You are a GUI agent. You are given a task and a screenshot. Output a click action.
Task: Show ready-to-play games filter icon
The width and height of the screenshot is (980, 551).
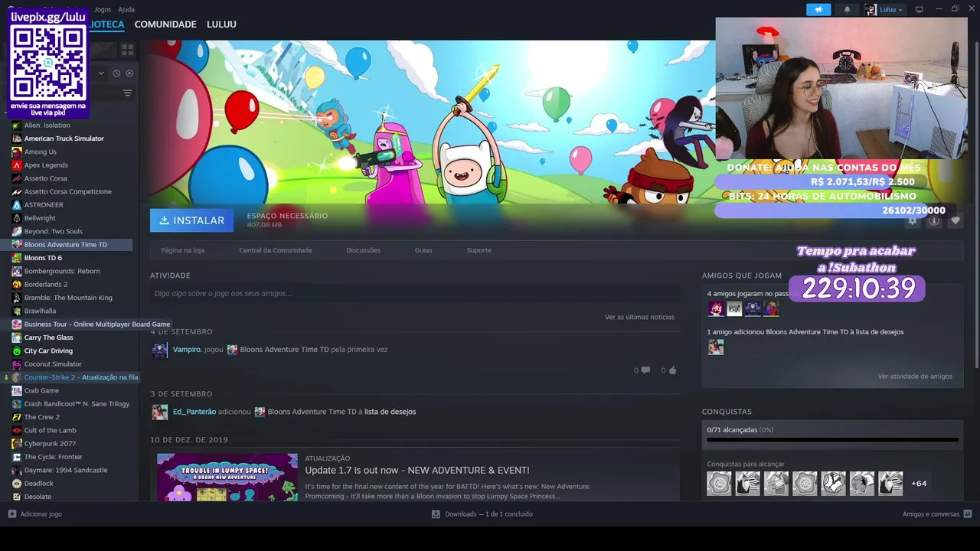point(129,73)
